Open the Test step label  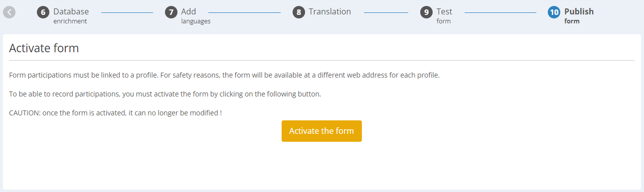click(444, 11)
